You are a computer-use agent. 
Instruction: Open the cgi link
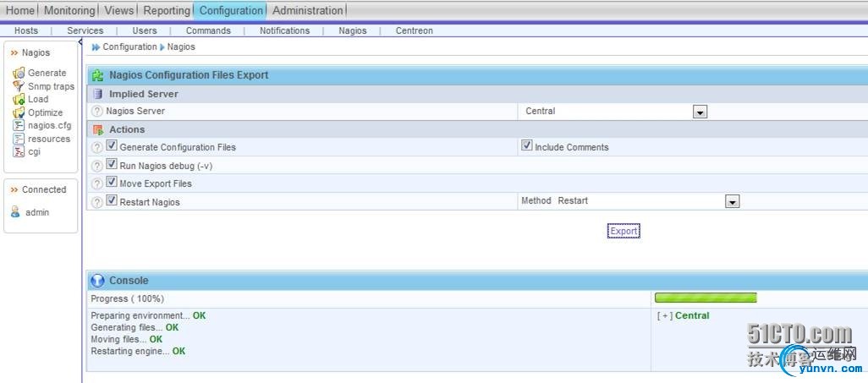click(35, 151)
